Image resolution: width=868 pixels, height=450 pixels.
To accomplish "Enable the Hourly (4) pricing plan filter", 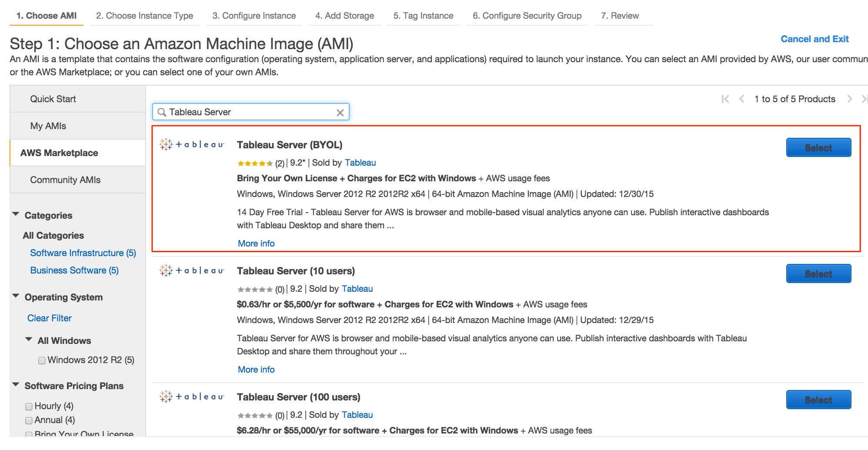I will click(x=29, y=407).
